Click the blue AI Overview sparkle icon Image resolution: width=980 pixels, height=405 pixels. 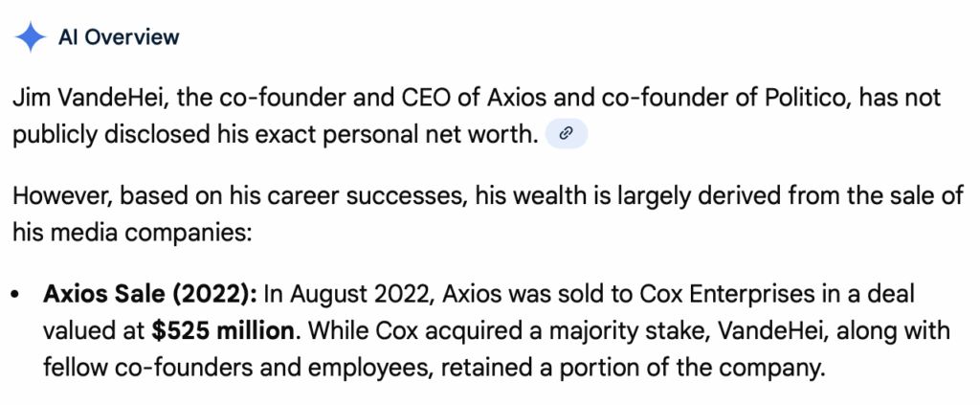(x=32, y=37)
